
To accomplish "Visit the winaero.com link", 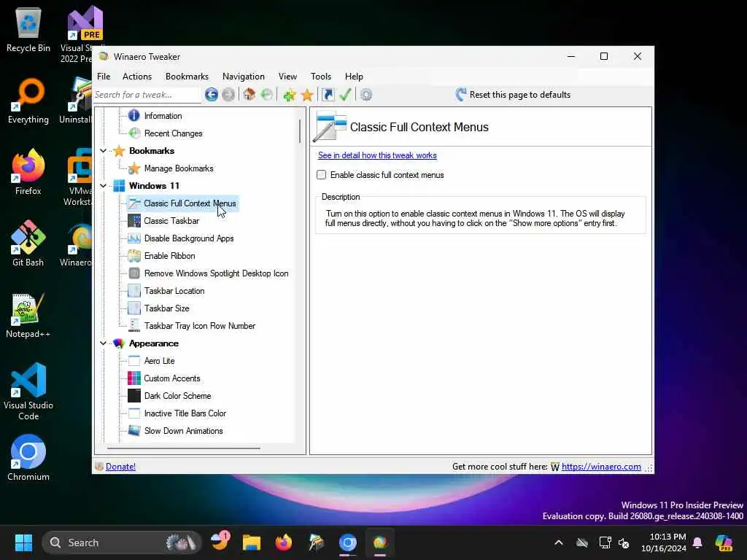I will coord(601,467).
